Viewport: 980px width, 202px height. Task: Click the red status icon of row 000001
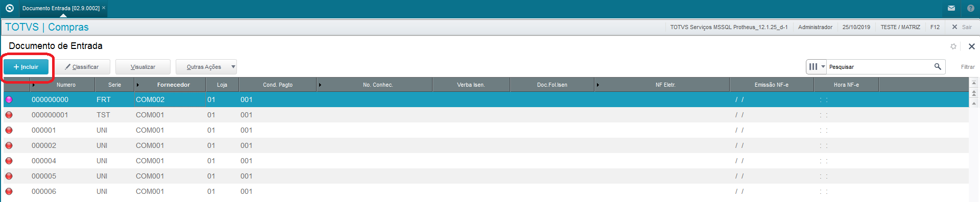(9, 130)
